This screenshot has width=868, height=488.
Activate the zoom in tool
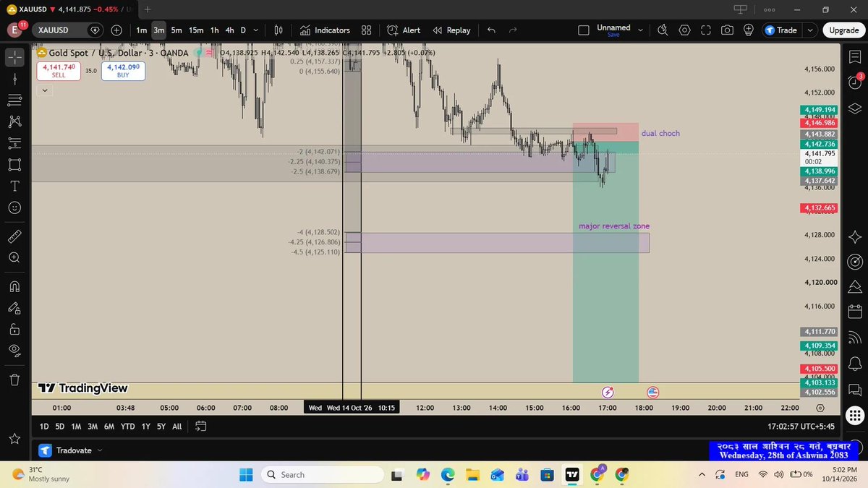pos(15,257)
